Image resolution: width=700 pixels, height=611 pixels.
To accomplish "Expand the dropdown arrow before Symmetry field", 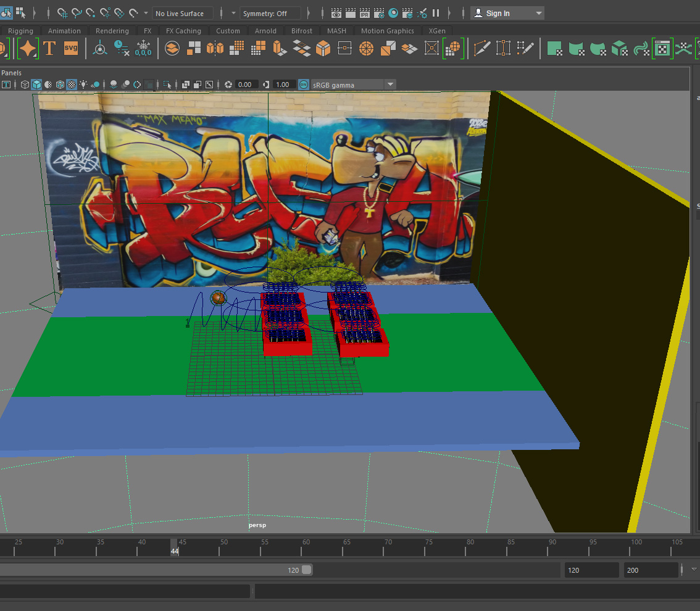I will tap(233, 14).
